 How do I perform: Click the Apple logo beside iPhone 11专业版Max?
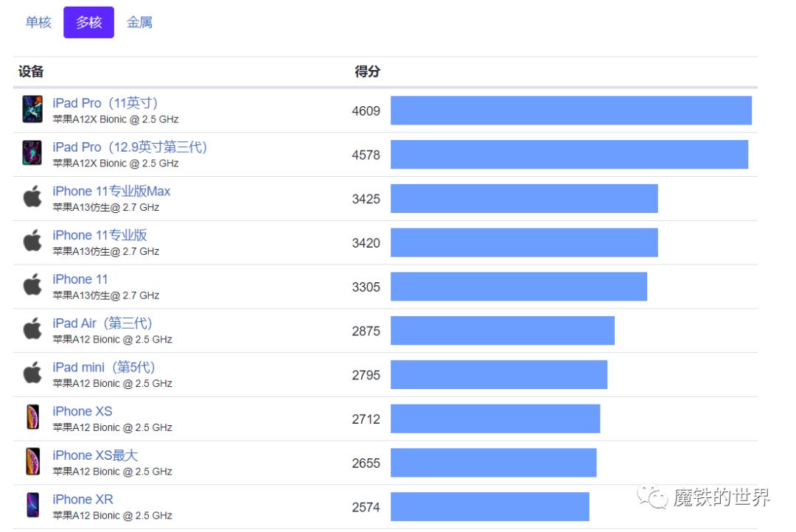click(x=32, y=197)
